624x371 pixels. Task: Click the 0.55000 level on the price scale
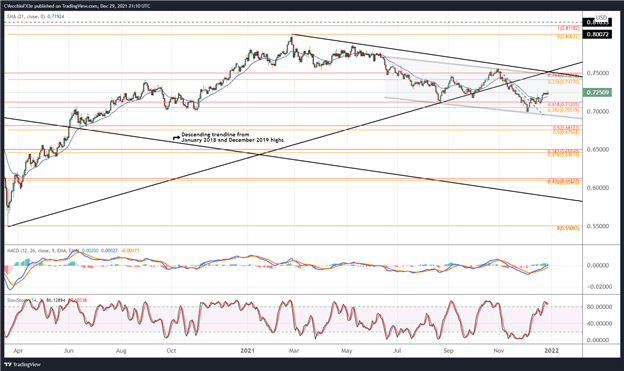(x=599, y=226)
